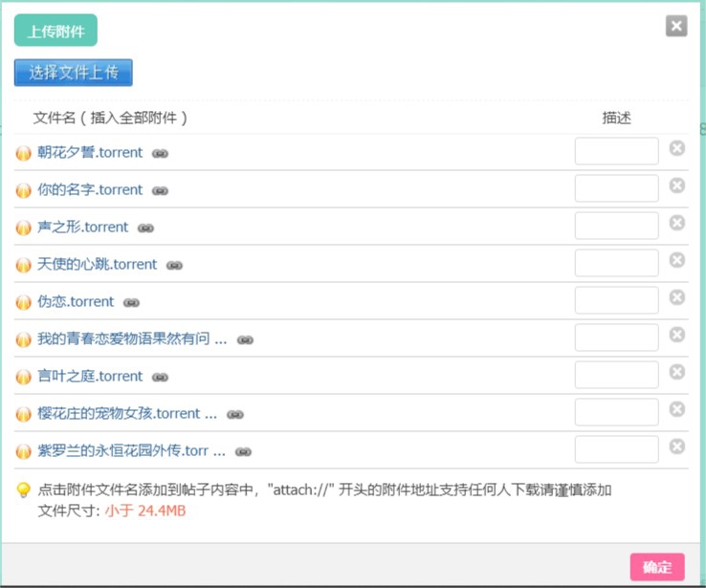
Task: Click the link icon beside 声之形.torrent
Action: [x=145, y=228]
